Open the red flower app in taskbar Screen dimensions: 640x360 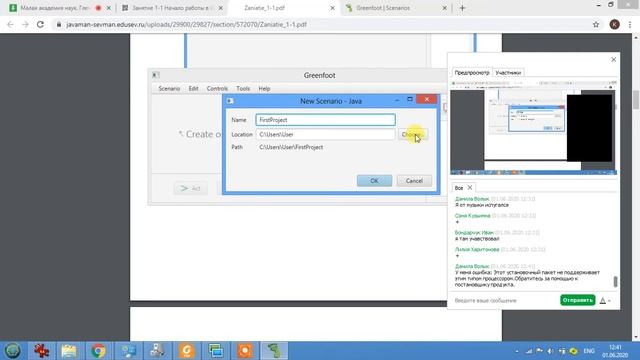[x=41, y=351]
